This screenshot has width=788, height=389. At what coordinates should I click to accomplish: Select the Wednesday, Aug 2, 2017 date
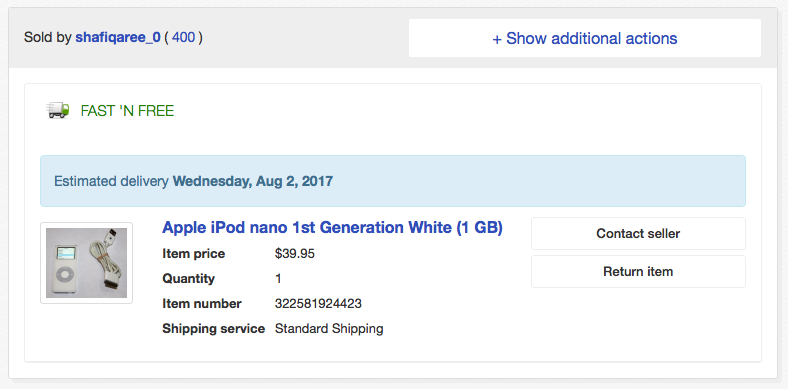253,181
